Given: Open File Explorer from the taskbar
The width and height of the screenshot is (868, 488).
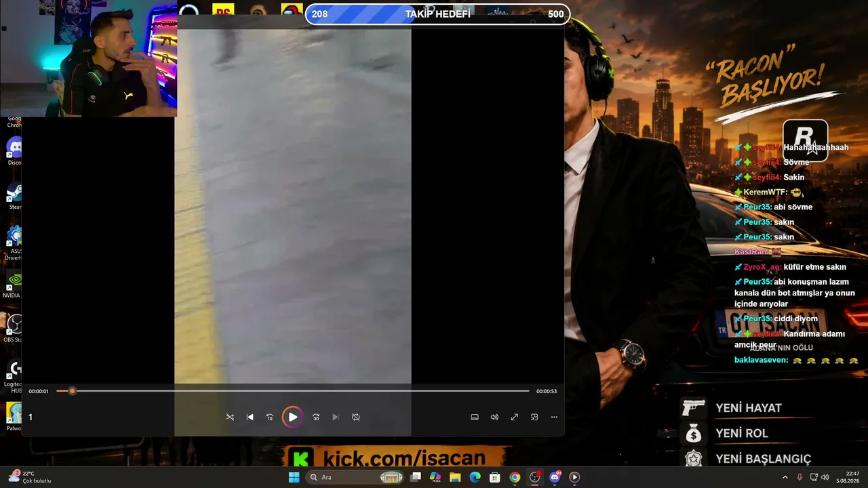Looking at the screenshot, I should (455, 477).
